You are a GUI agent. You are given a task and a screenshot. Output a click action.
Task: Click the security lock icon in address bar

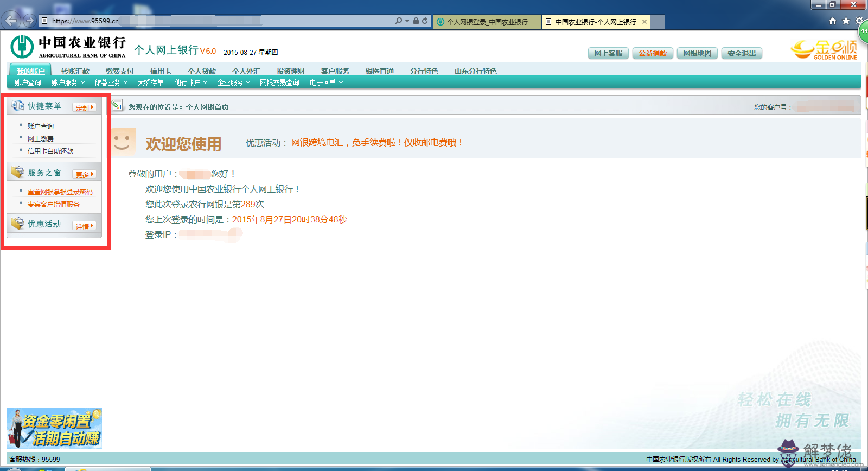(x=416, y=21)
